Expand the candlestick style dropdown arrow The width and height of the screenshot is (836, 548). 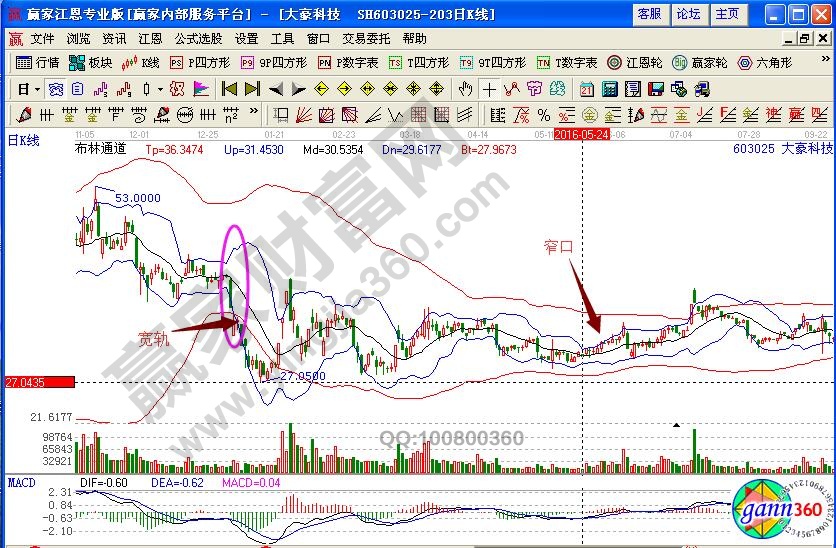161,88
